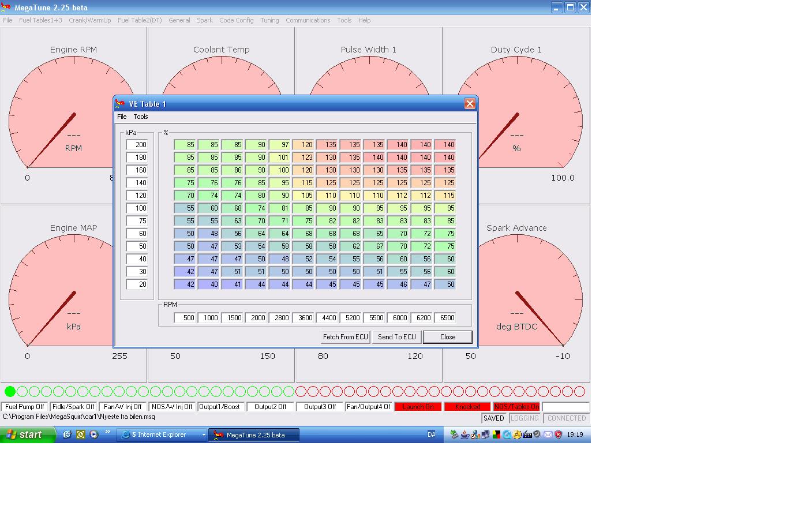798x532 pixels.
Task: Select VE cell 123 at 180 kPa, 3600 RPM
Action: tap(304, 158)
